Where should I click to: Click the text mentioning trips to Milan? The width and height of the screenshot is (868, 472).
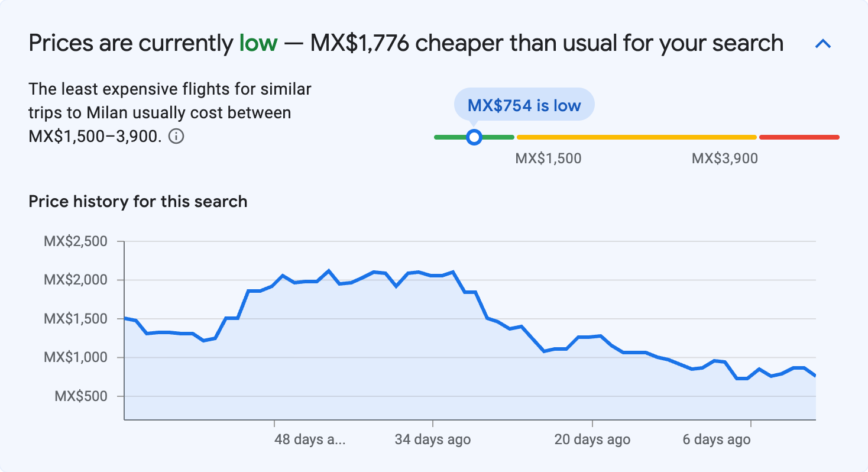click(x=170, y=112)
